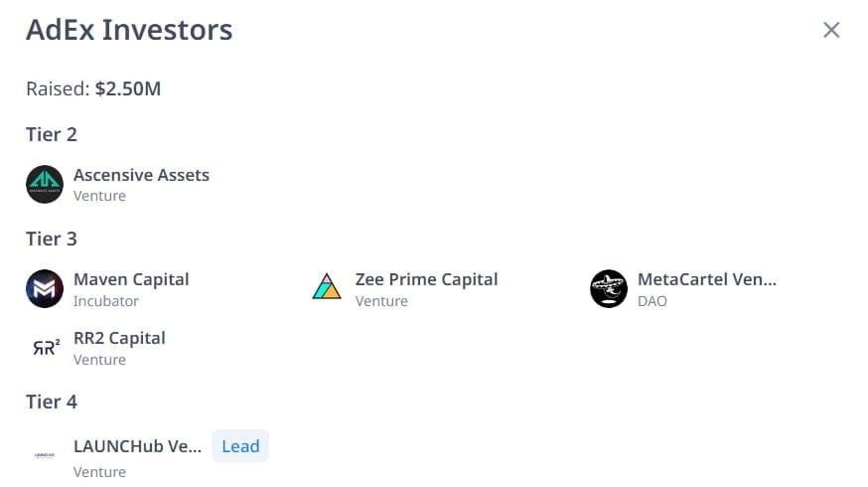Click the RR2 Capital logo
The height and width of the screenshot is (487, 868).
click(x=46, y=348)
